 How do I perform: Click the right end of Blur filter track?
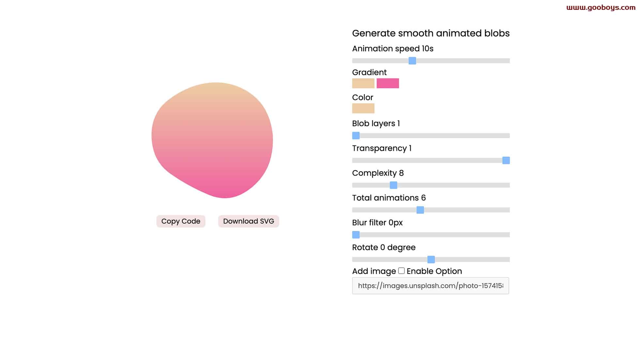[x=507, y=235]
